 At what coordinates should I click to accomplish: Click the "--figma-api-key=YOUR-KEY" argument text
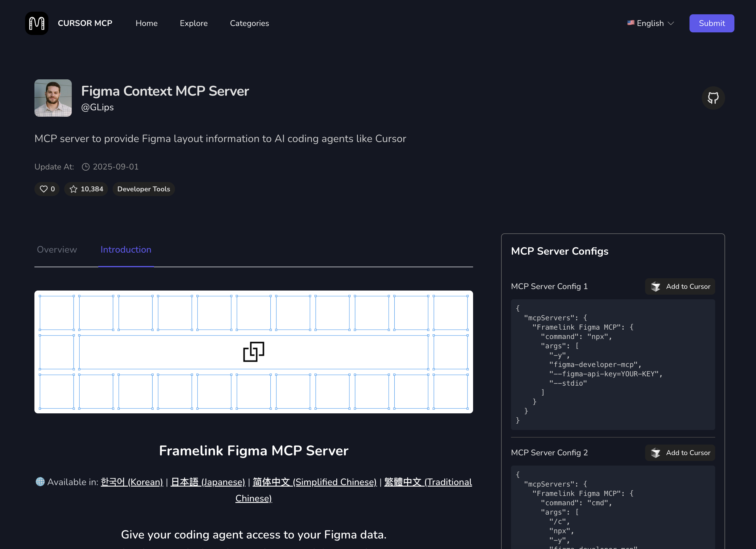coord(606,374)
